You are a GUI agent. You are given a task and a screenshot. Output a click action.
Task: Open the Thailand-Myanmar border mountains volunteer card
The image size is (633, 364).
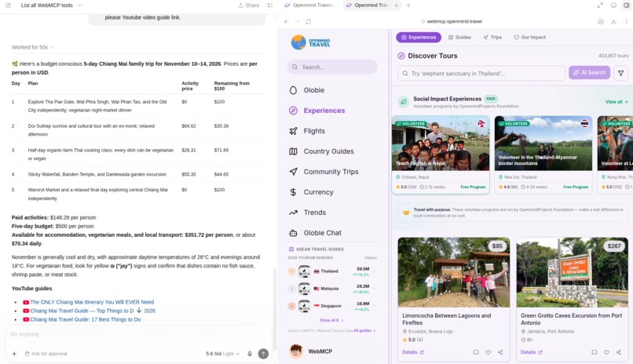click(x=543, y=155)
